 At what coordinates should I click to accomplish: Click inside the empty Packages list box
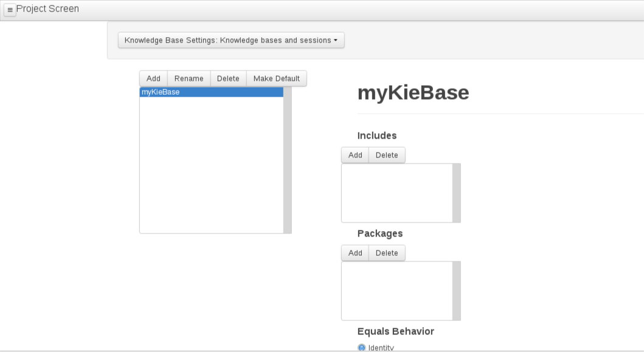coord(396,291)
